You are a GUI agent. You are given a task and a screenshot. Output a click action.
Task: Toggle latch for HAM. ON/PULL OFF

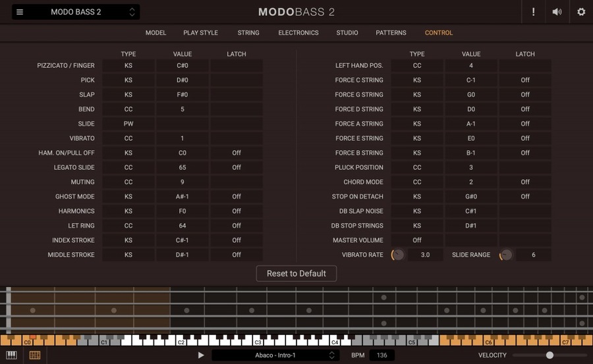237,153
